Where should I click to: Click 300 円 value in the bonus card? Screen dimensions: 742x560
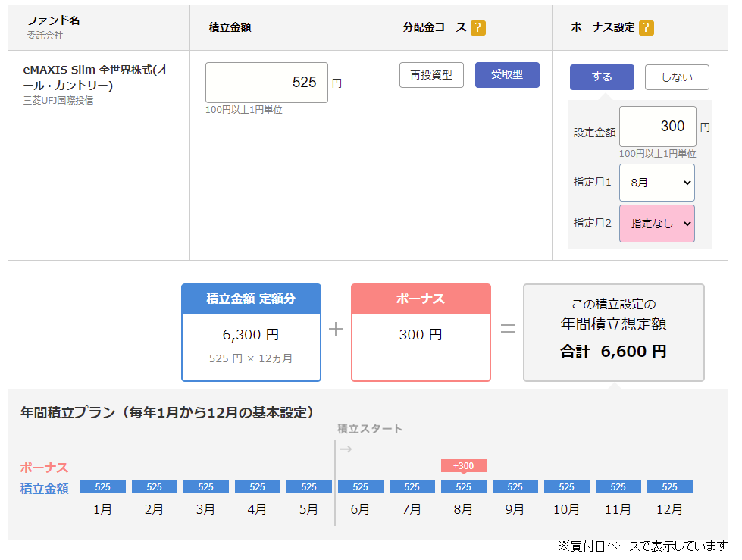[x=421, y=335]
